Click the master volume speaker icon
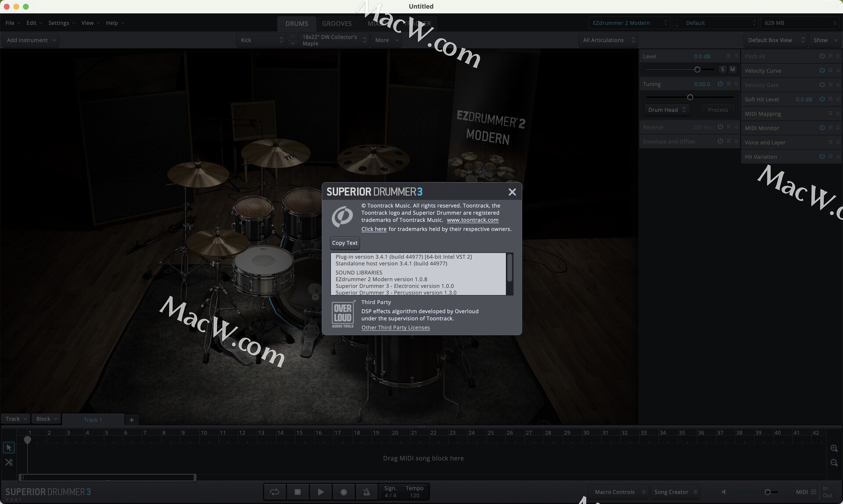843x504 pixels. (x=724, y=492)
